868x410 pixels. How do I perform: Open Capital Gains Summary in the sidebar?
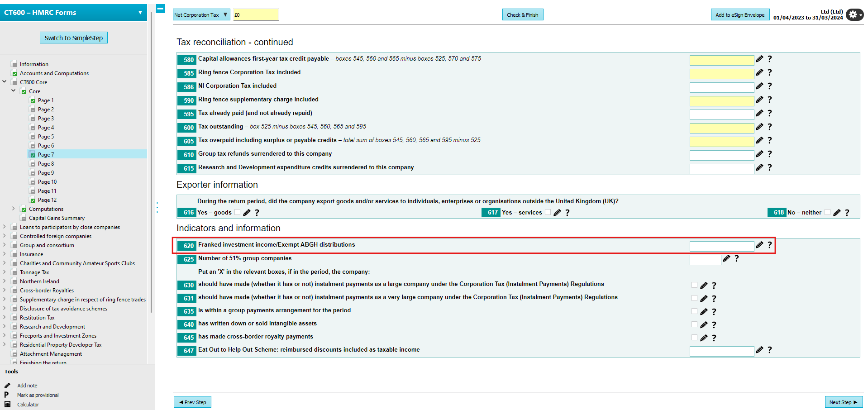(57, 218)
